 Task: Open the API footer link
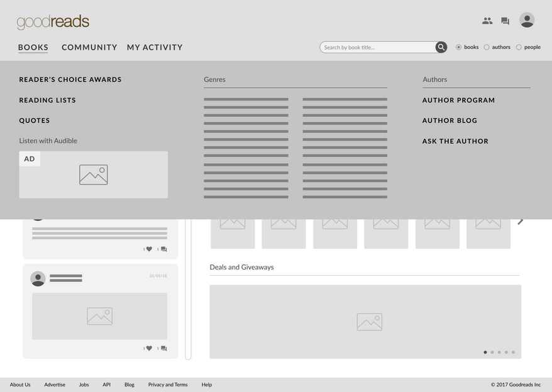(x=107, y=384)
